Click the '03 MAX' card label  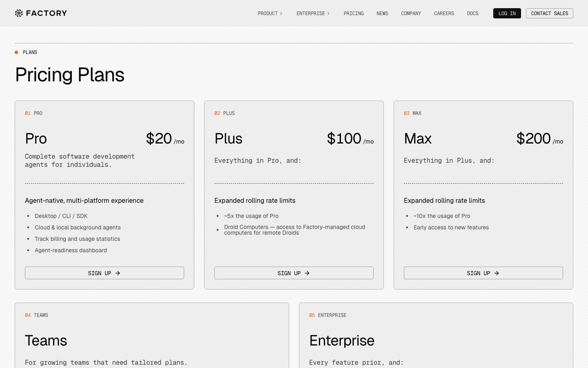tap(412, 113)
